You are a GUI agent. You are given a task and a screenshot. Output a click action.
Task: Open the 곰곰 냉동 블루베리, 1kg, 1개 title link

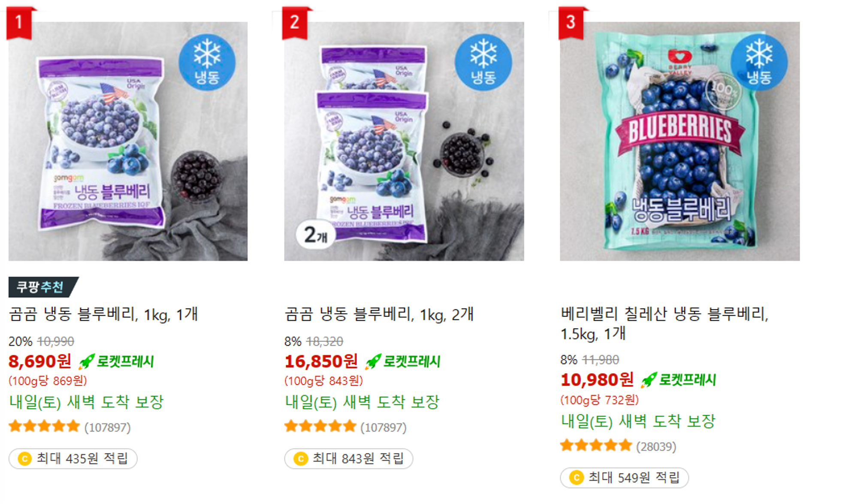(x=103, y=314)
